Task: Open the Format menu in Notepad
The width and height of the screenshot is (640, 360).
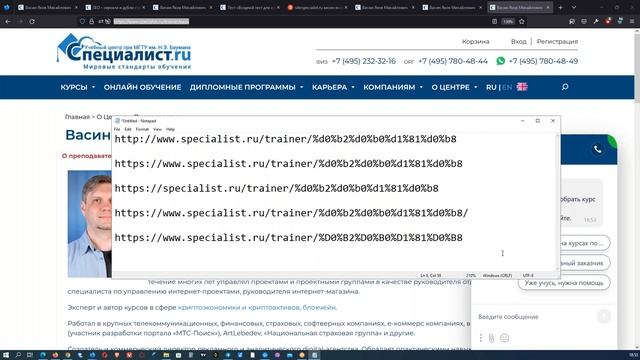Action: click(142, 129)
